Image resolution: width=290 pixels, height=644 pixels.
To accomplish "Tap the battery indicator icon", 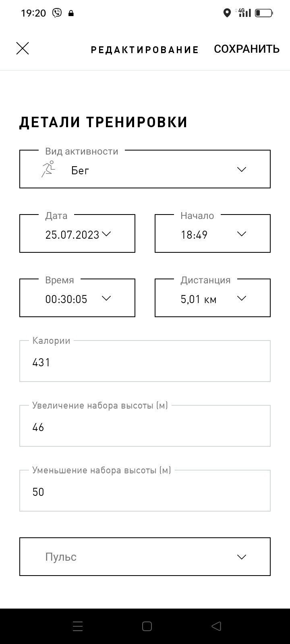I will 264,13.
